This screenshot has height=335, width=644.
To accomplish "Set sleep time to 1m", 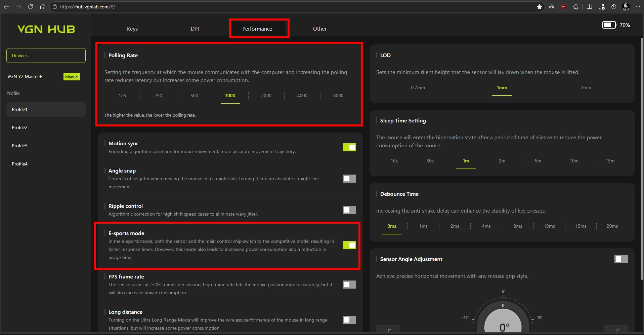I will tap(466, 161).
